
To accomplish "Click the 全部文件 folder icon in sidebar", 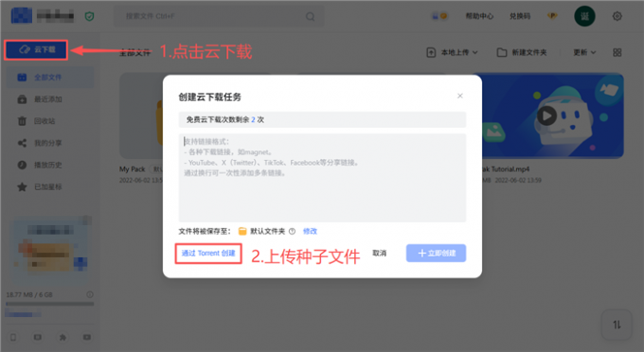I will pos(22,78).
